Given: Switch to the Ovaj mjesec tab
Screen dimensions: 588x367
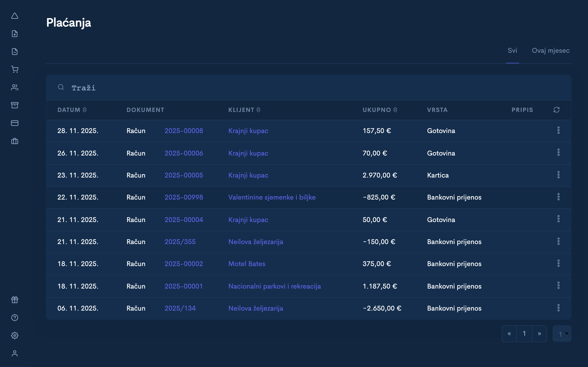Looking at the screenshot, I should [x=551, y=50].
